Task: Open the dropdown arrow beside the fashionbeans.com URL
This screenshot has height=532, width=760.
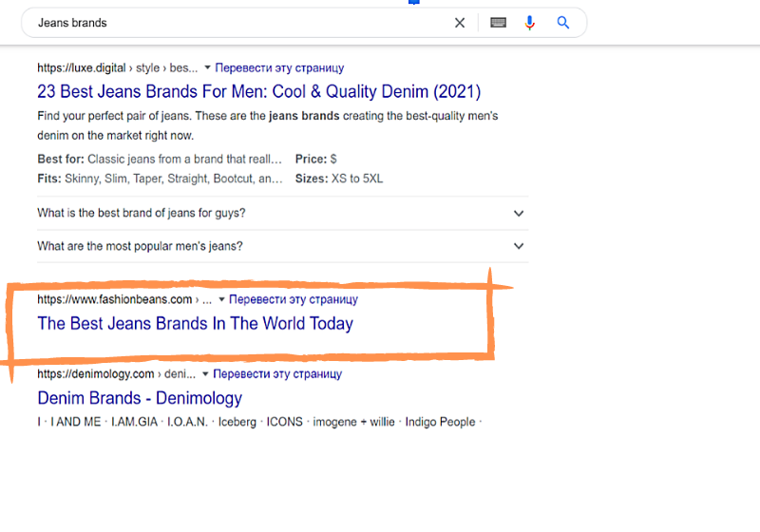Action: (221, 299)
